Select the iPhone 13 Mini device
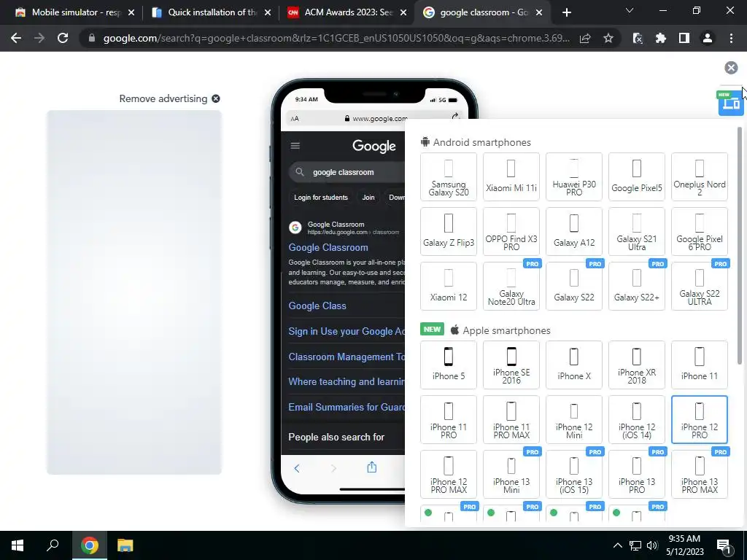Viewport: 747px width, 560px height. coord(511,475)
